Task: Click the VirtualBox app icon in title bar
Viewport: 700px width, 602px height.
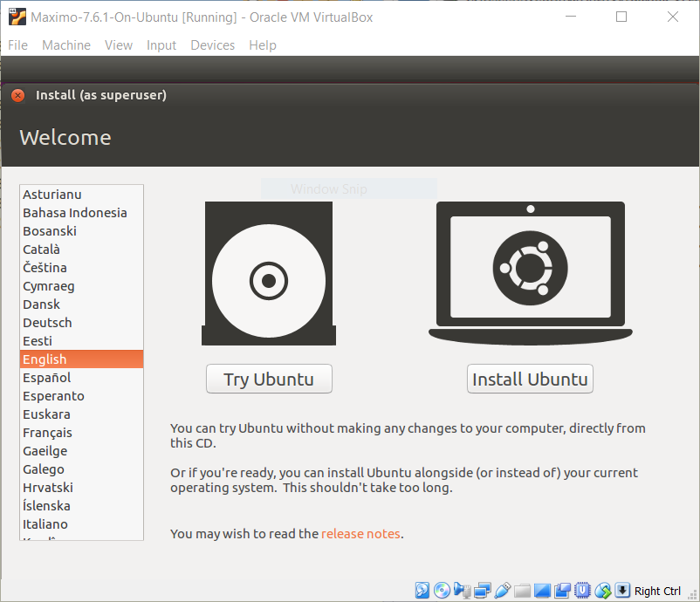Action: click(17, 17)
